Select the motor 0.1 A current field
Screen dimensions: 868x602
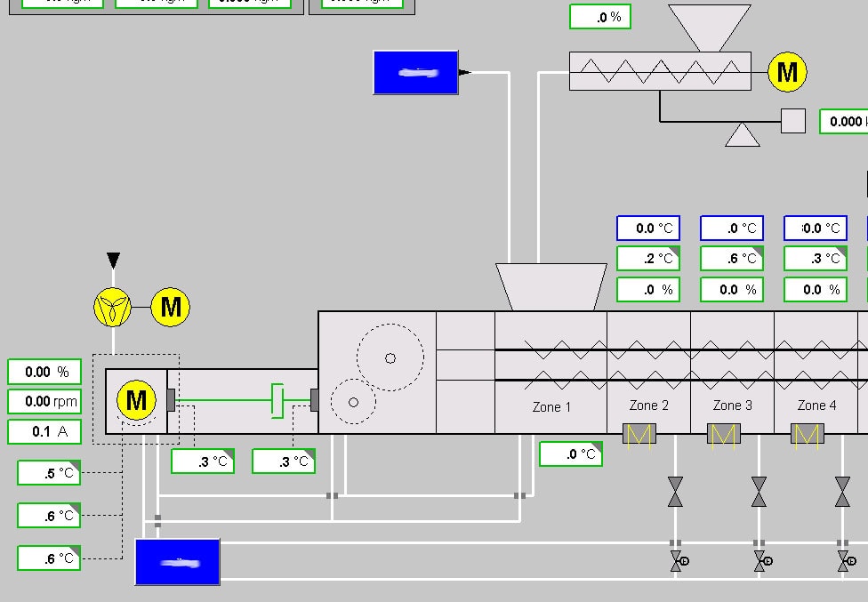(44, 431)
